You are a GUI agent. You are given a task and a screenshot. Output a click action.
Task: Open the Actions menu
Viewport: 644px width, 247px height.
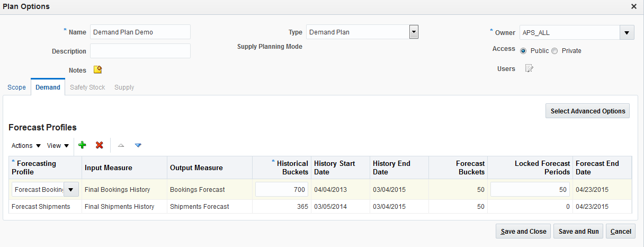[x=26, y=145]
